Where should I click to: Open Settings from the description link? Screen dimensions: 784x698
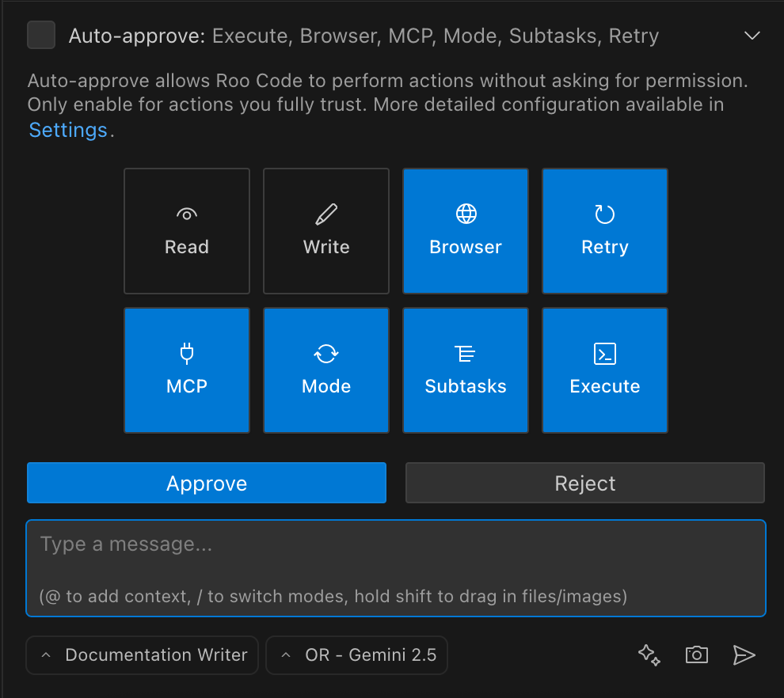(x=68, y=130)
